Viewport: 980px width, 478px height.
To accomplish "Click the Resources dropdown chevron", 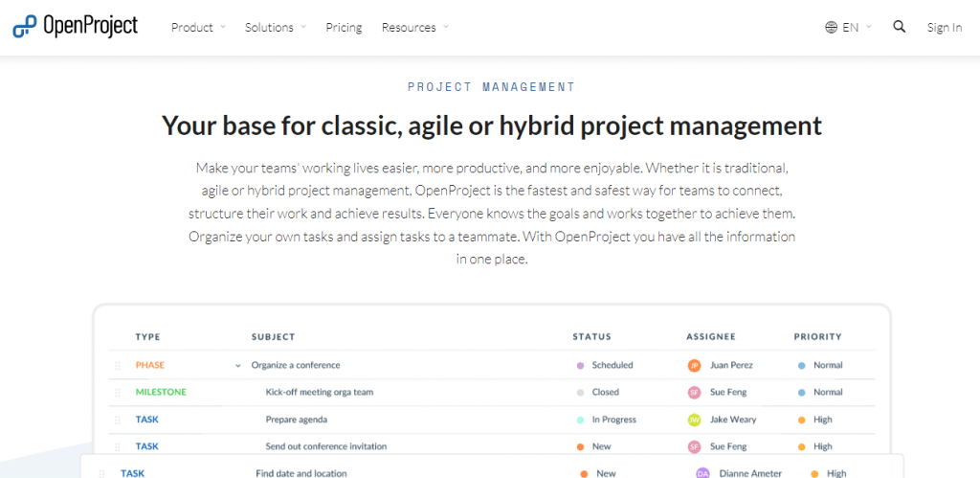I will coord(446,27).
